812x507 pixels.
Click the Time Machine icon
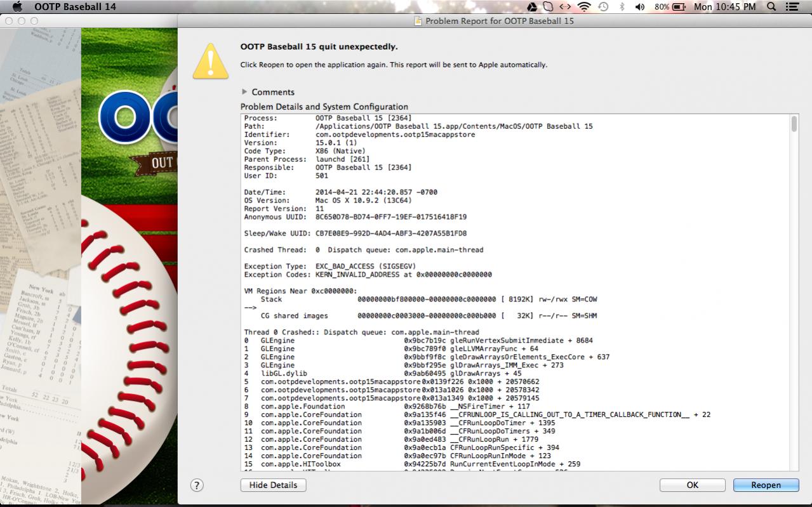(x=603, y=7)
